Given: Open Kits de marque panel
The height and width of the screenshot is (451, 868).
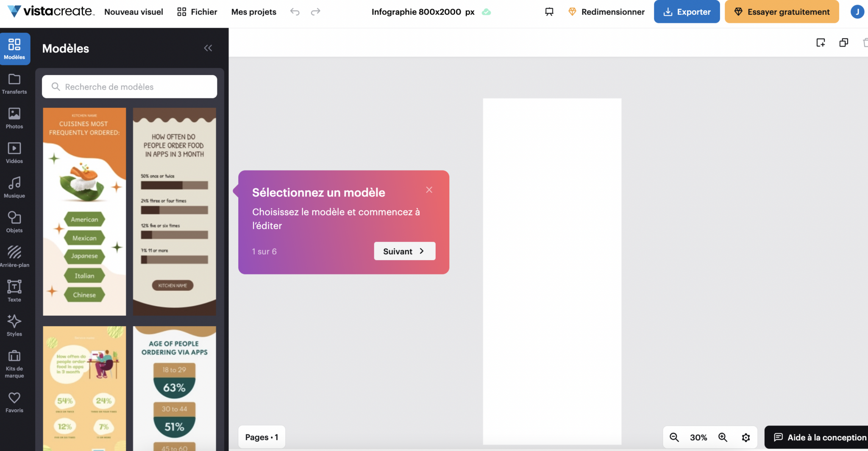Looking at the screenshot, I should pos(14,364).
